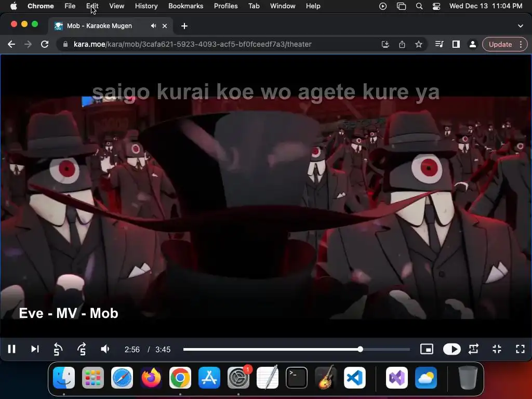Close the Mob - Karaoke Mugen tab
The height and width of the screenshot is (399, 532).
tap(165, 26)
